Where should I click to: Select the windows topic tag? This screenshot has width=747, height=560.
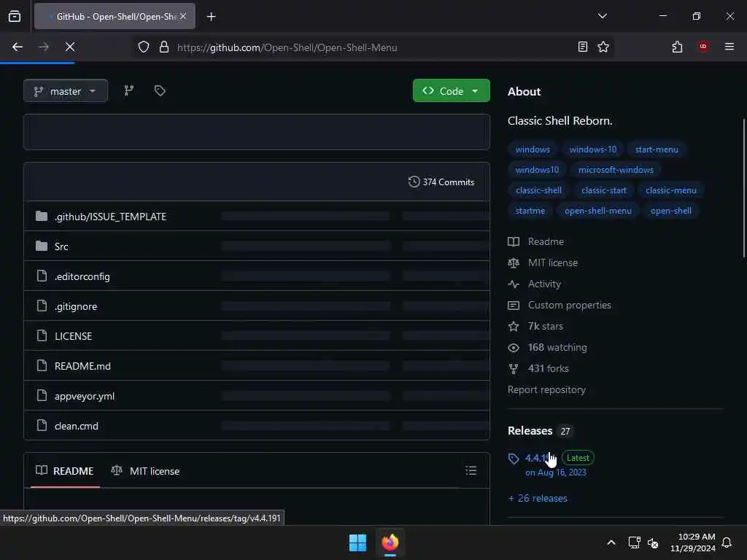[x=533, y=149]
